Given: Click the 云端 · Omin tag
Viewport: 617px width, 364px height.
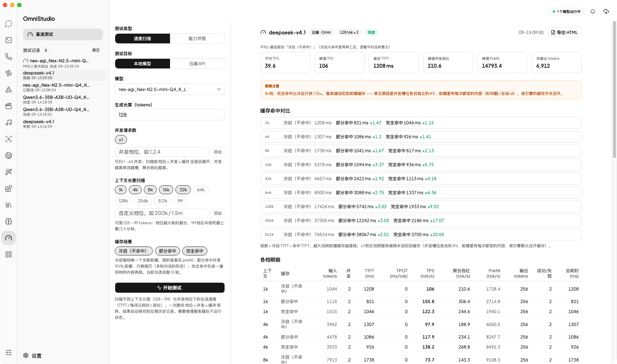Looking at the screenshot, I should pyautogui.click(x=321, y=32).
